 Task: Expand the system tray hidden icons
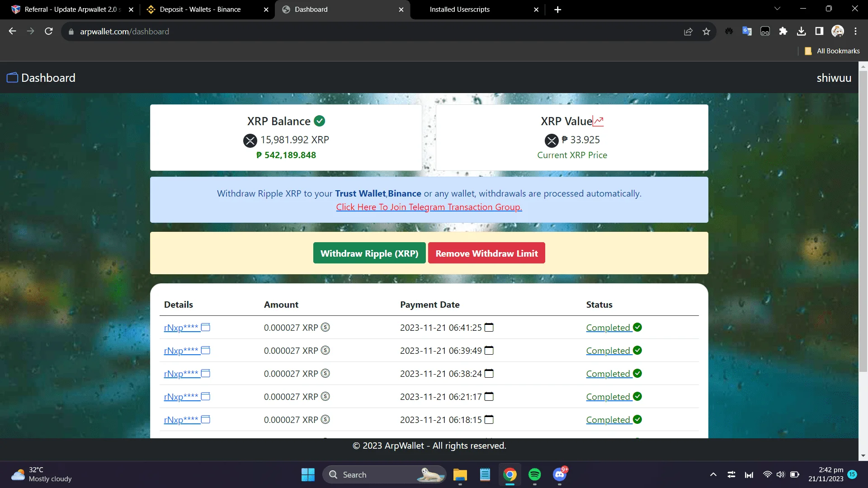click(x=713, y=474)
